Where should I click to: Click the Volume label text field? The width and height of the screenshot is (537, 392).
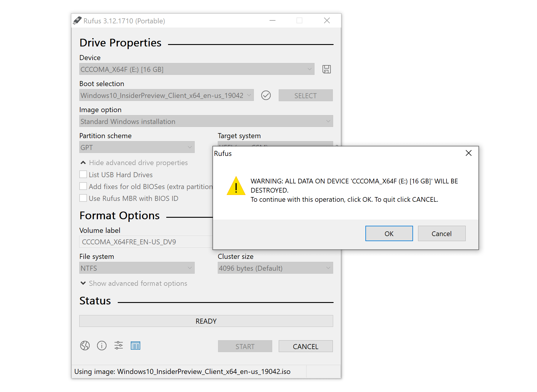coord(148,242)
